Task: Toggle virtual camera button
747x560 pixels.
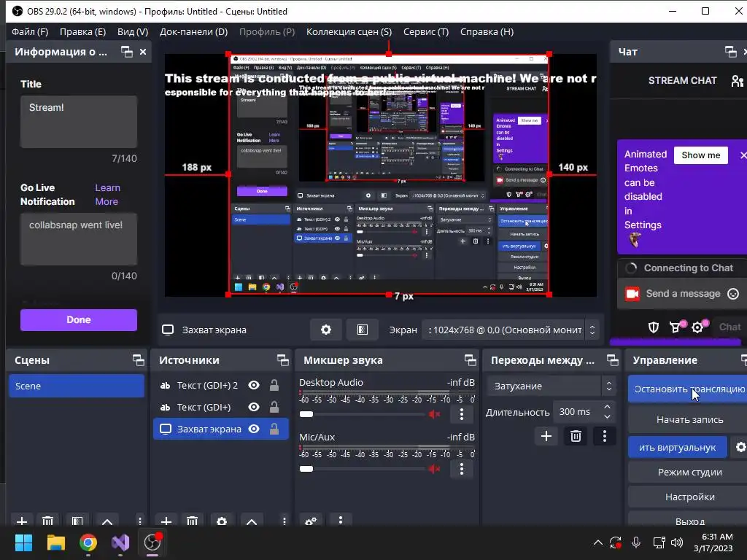Action: click(x=677, y=447)
